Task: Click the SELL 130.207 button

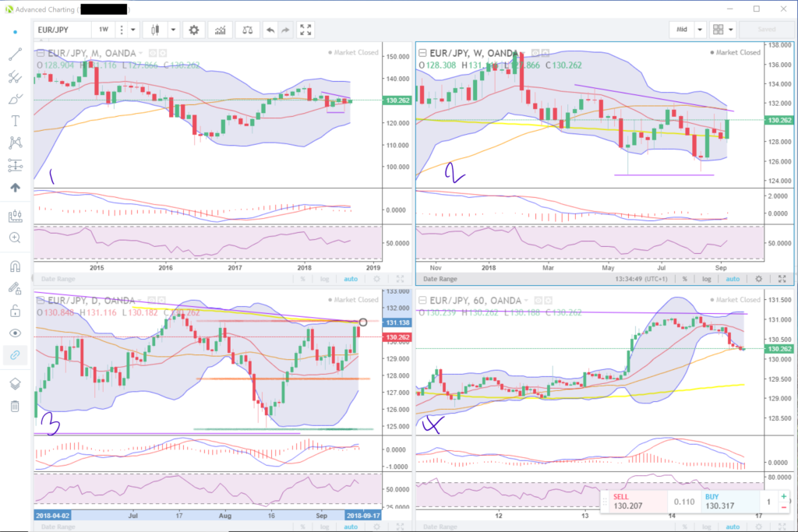Action: [x=633, y=502]
